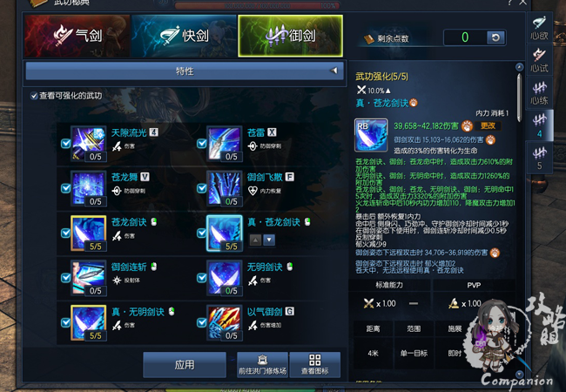Image resolution: width=566 pixels, height=392 pixels.
Task: Select the 以气御剑 skill icon
Action: (x=225, y=322)
